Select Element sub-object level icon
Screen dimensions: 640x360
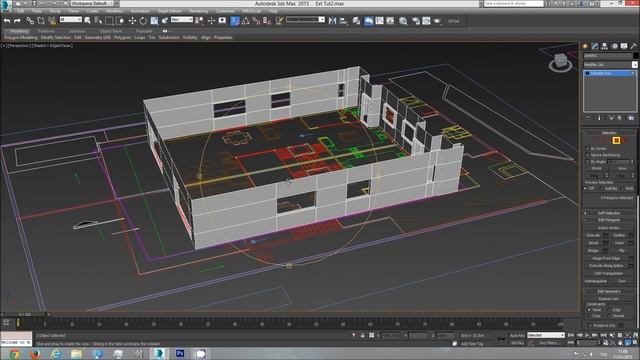click(x=624, y=140)
